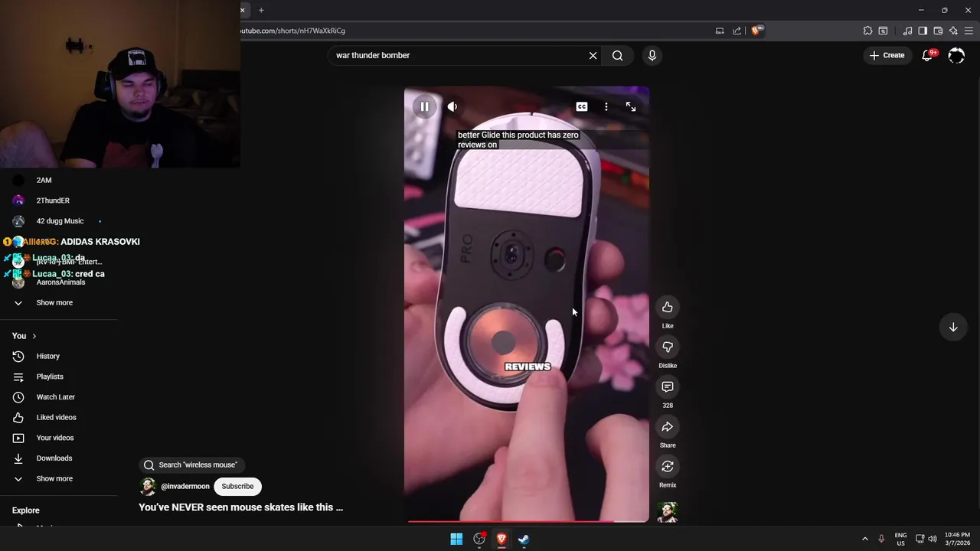980x551 pixels.
Task: Open the AaronsAnimals subscription
Action: click(x=59, y=282)
